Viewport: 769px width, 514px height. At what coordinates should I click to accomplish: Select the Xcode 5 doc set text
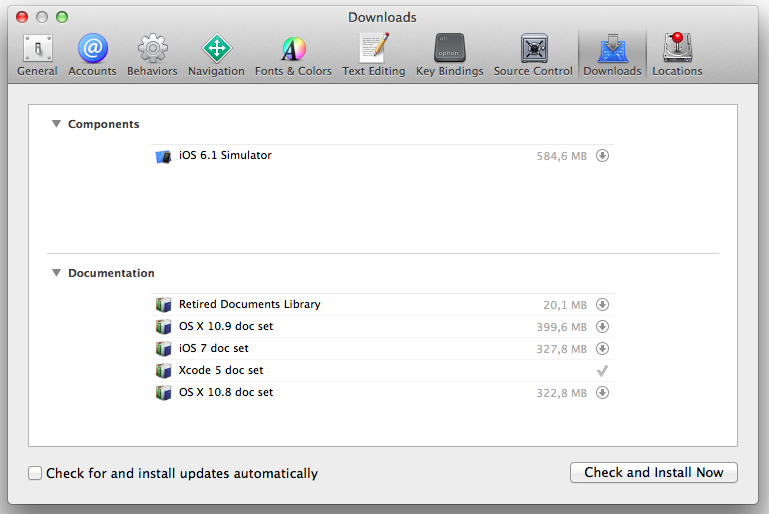click(221, 370)
